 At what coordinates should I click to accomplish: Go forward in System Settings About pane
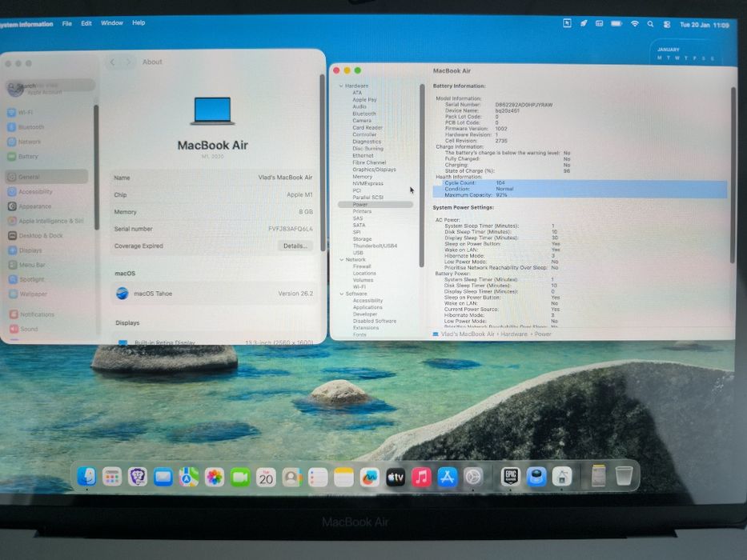click(x=127, y=62)
